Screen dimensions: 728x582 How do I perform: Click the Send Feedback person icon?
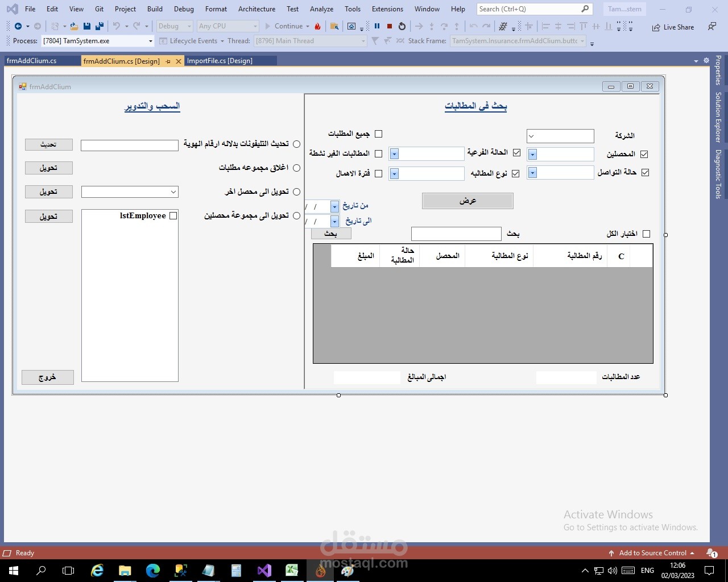(x=712, y=27)
